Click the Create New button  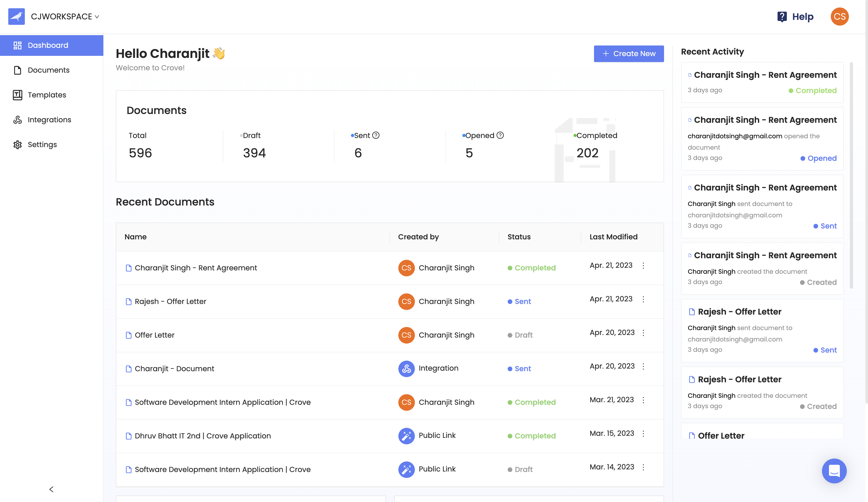click(629, 54)
